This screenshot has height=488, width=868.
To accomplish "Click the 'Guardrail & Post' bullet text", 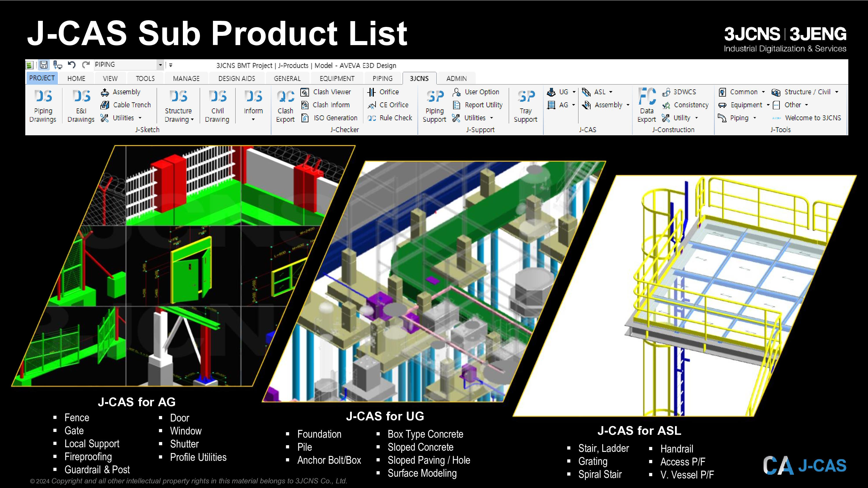I will tap(97, 469).
